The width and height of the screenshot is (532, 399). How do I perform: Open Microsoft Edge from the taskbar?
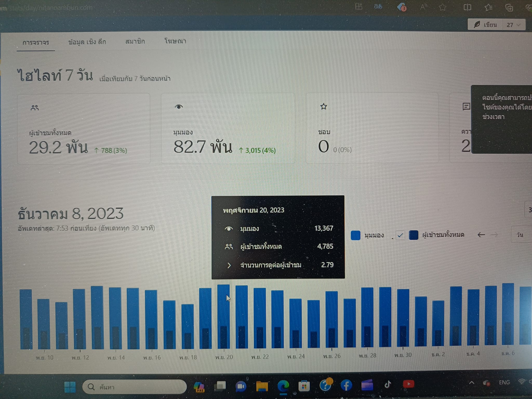pyautogui.click(x=283, y=386)
